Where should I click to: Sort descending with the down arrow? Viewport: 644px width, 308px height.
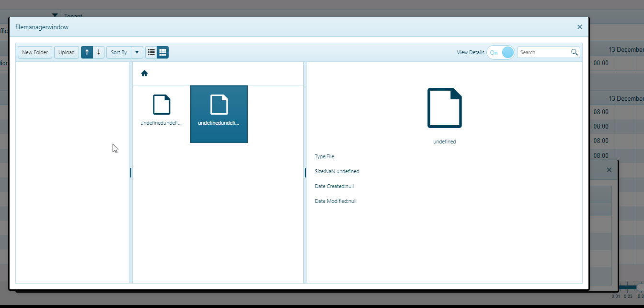(x=99, y=52)
